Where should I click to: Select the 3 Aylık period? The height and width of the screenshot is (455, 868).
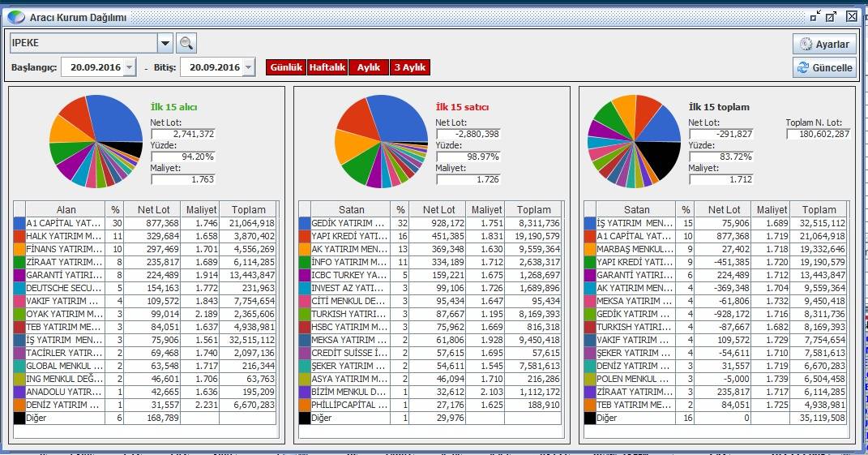410,67
